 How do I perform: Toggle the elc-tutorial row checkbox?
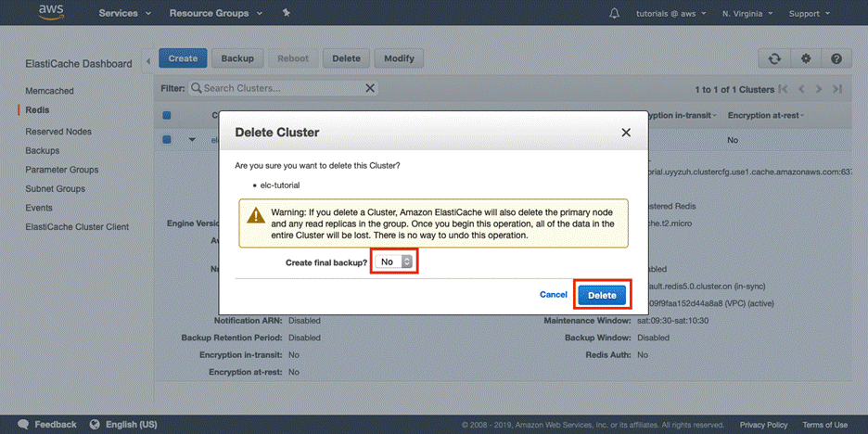tap(167, 140)
